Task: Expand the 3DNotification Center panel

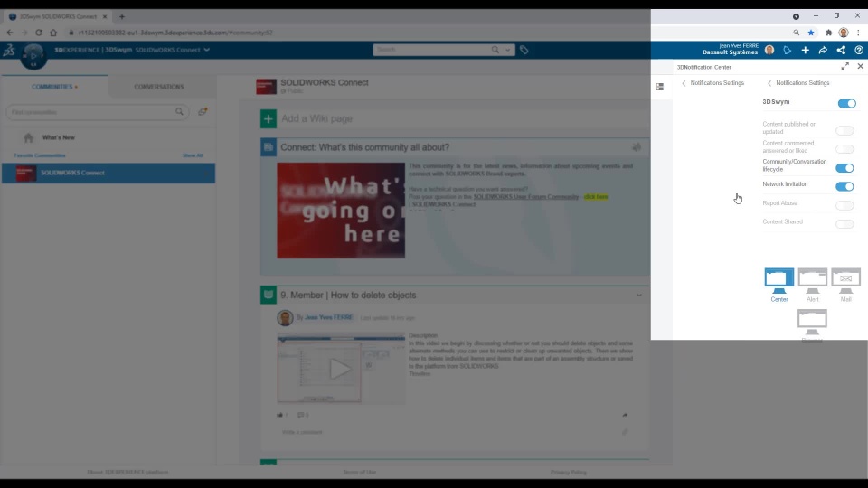Action: pyautogui.click(x=844, y=66)
